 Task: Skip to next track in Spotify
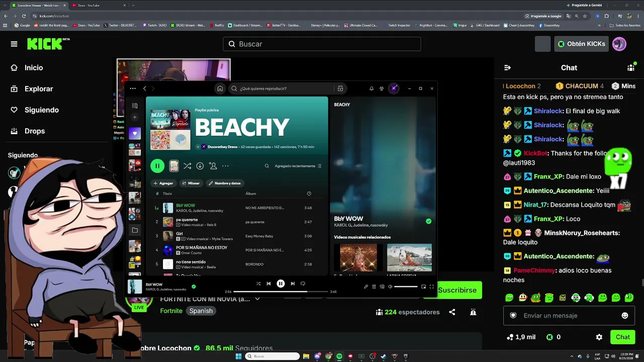292,284
